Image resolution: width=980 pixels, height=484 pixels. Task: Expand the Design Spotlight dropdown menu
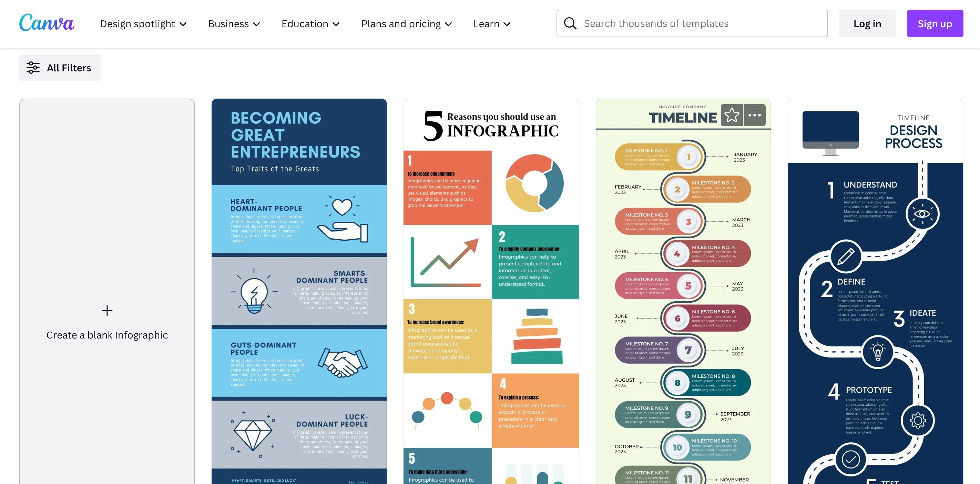[143, 23]
